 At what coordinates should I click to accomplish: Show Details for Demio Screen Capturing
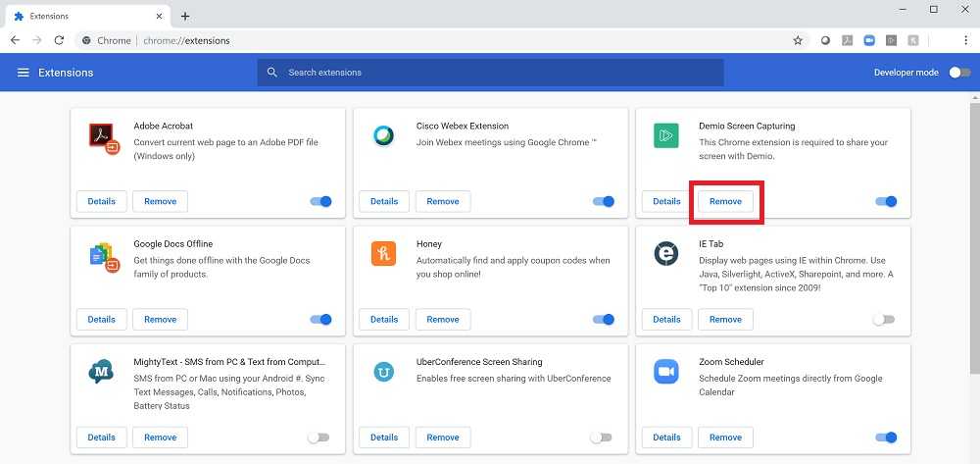tap(666, 201)
